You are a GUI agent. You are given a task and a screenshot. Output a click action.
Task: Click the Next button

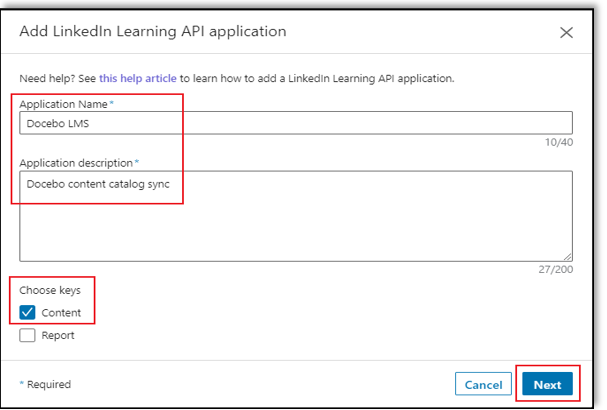tap(547, 384)
